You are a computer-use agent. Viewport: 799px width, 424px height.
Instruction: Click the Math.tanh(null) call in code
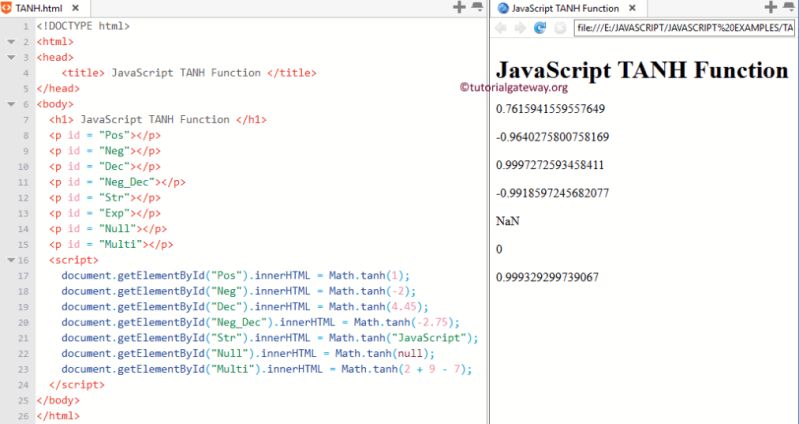pos(382,353)
